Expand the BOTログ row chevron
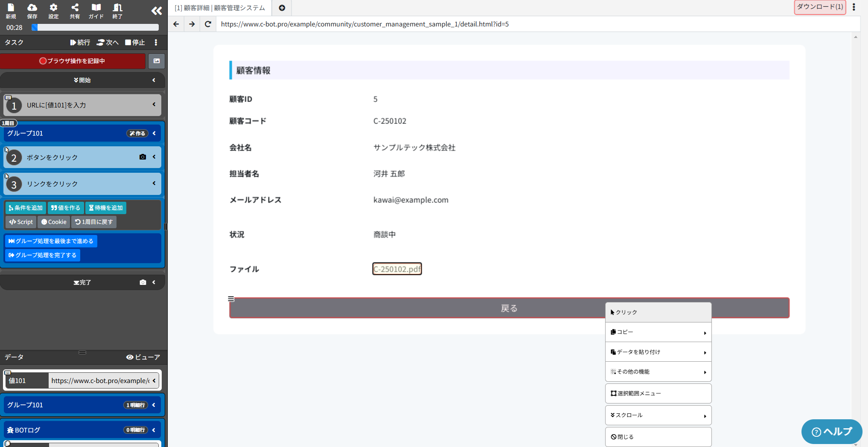This screenshot has width=868, height=447. (x=154, y=430)
